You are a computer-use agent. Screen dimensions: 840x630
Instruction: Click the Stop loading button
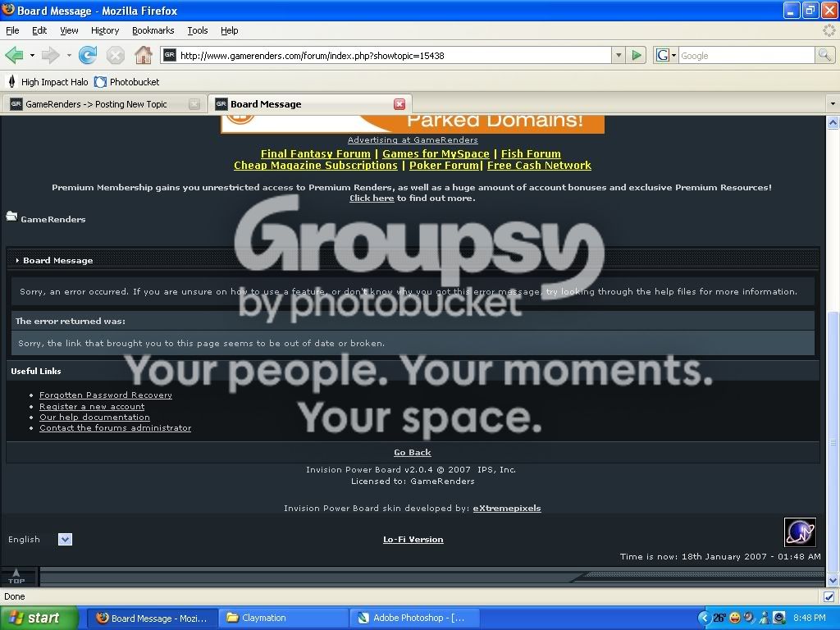pyautogui.click(x=115, y=55)
